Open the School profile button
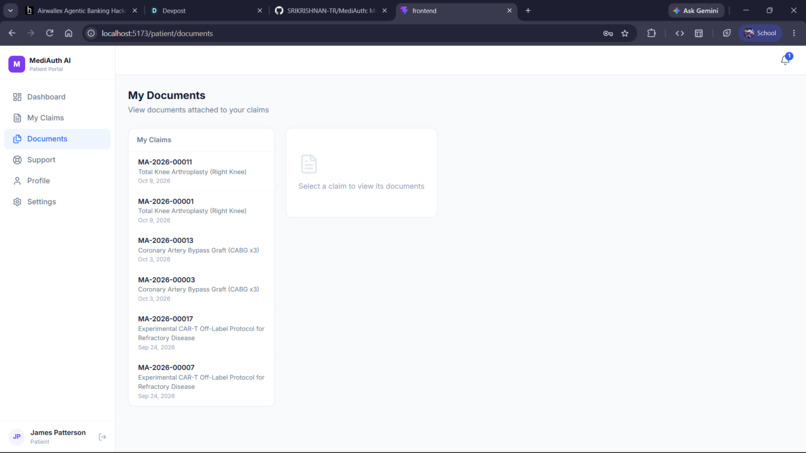The height and width of the screenshot is (453, 806). pyautogui.click(x=760, y=33)
